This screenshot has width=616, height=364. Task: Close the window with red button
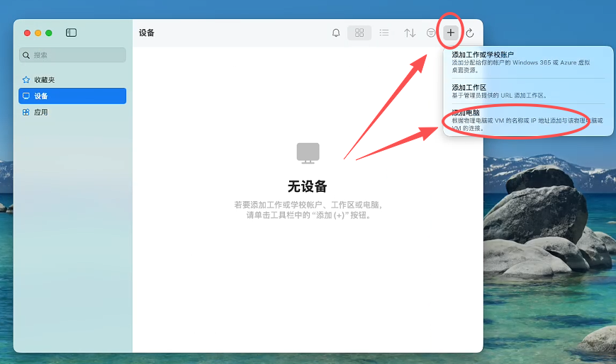[x=28, y=33]
